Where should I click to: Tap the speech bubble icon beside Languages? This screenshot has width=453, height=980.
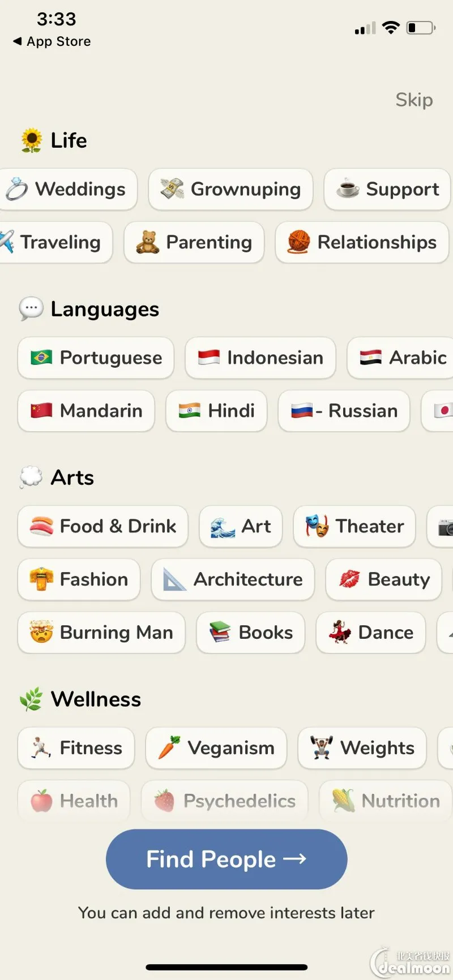pyautogui.click(x=31, y=309)
